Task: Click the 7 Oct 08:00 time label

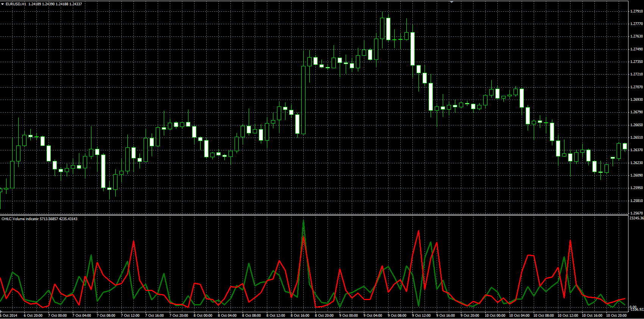Action: (106, 316)
